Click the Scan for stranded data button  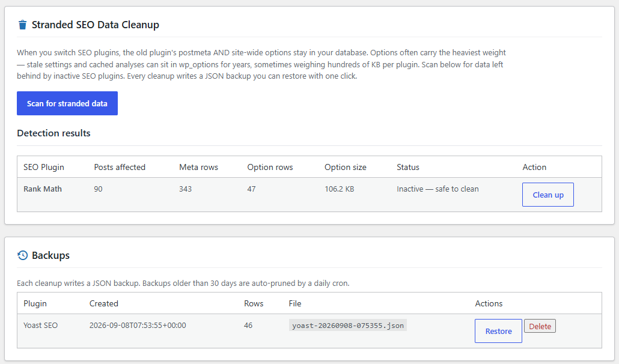coord(67,103)
